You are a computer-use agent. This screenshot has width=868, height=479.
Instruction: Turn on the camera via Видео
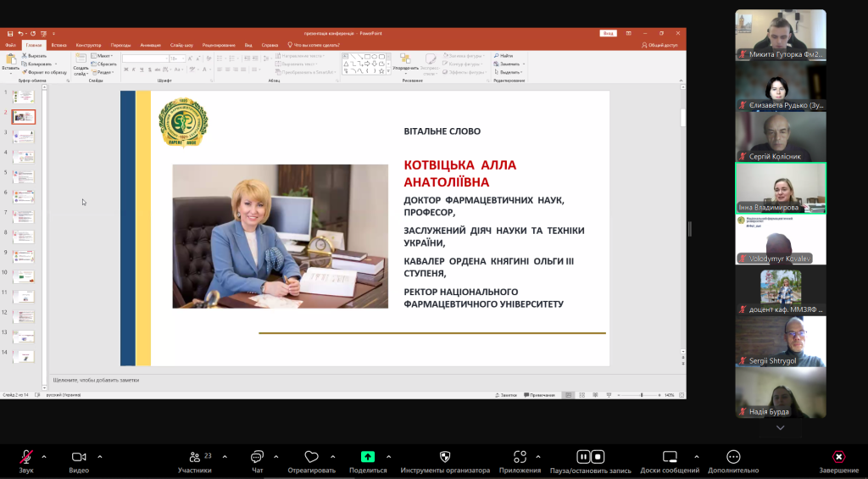pyautogui.click(x=79, y=461)
